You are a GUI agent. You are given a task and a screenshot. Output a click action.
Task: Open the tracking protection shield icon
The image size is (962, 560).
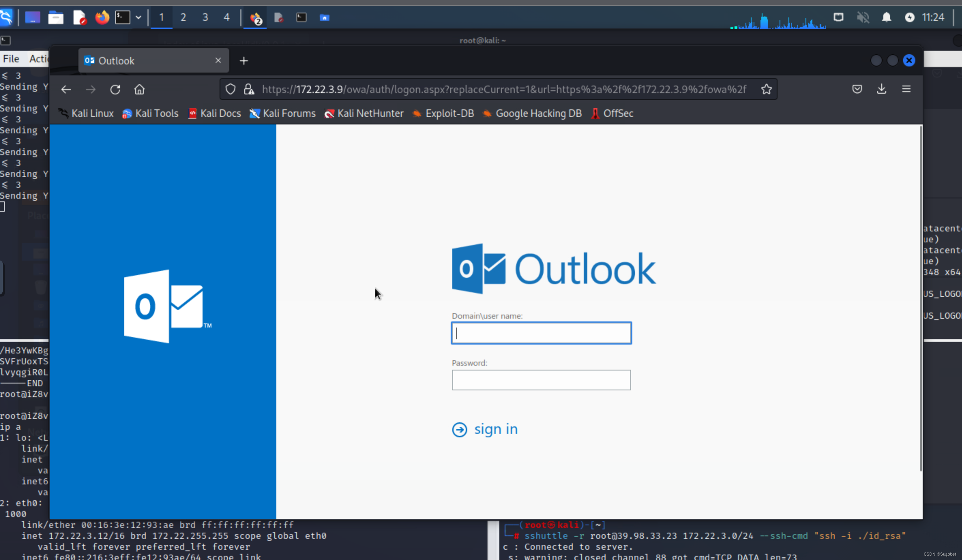pos(230,89)
